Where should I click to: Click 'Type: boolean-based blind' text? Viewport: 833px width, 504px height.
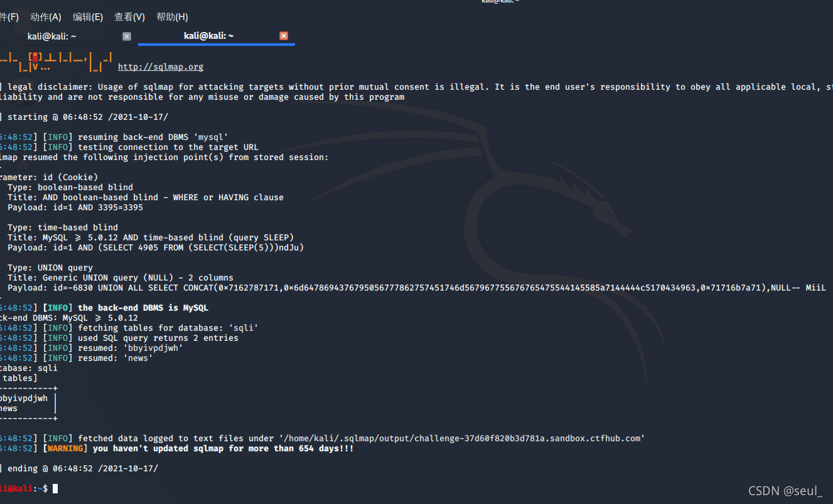coord(70,187)
